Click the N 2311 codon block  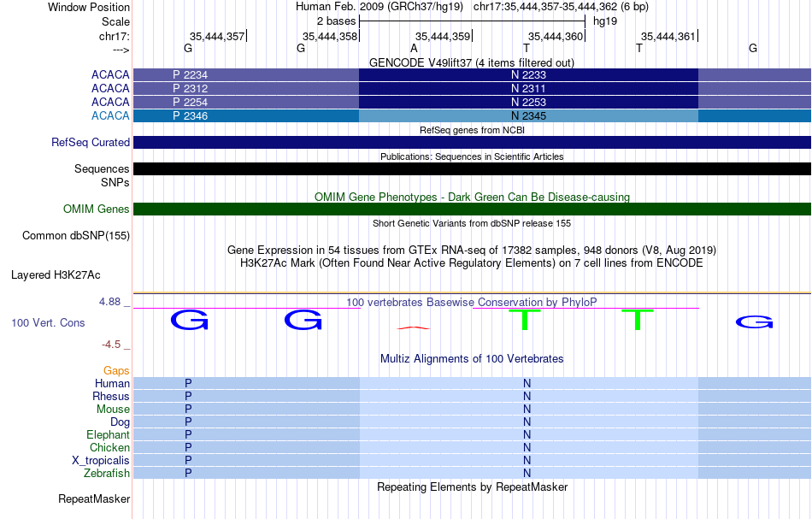tap(528, 89)
